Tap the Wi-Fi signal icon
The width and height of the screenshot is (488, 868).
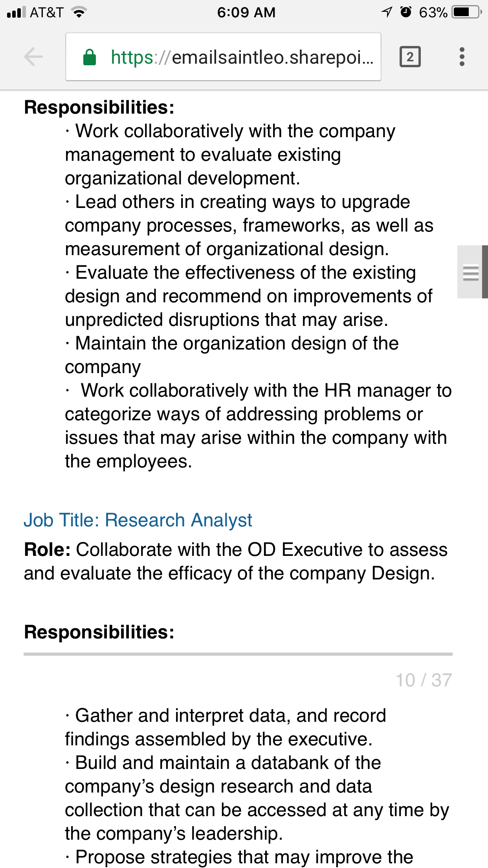click(x=79, y=12)
